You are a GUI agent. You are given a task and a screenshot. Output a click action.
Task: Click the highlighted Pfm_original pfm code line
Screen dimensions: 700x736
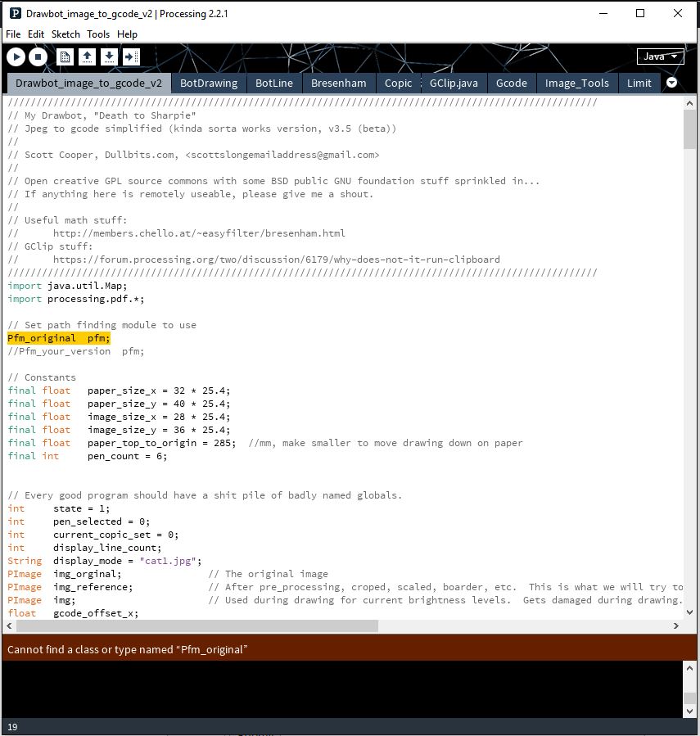click(59, 338)
